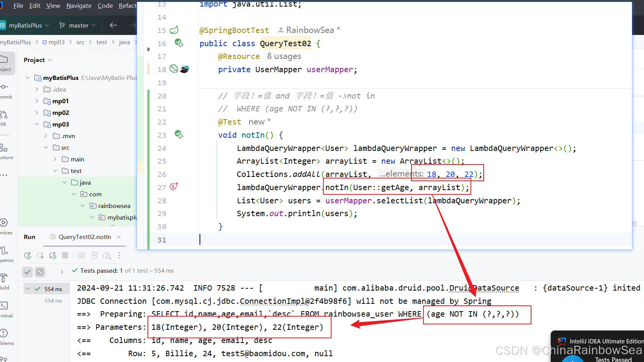The width and height of the screenshot is (644, 362).
Task: Click the mp03 breadcrumb
Action: click(54, 42)
